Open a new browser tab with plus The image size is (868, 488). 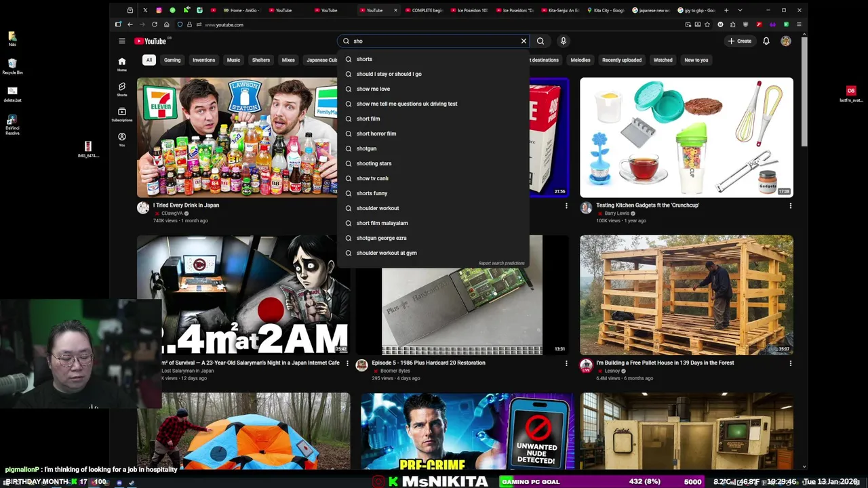(726, 10)
